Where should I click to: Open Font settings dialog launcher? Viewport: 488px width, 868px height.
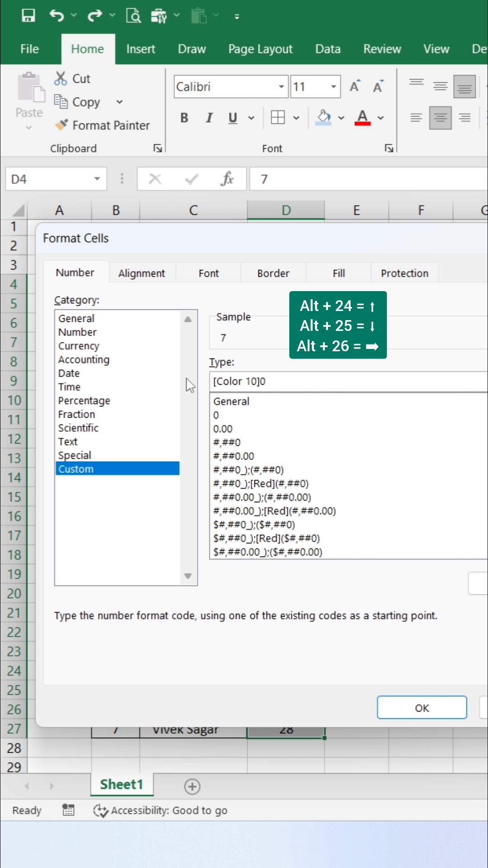(x=389, y=148)
